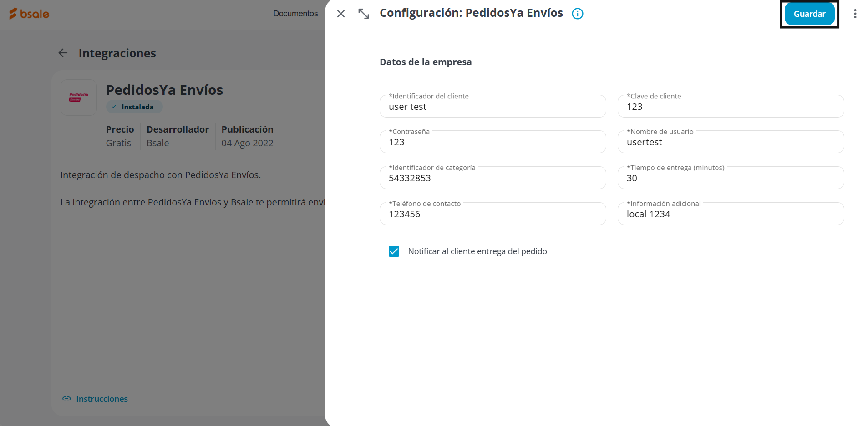Open the info icon next to the title
This screenshot has width=868, height=426.
point(578,14)
